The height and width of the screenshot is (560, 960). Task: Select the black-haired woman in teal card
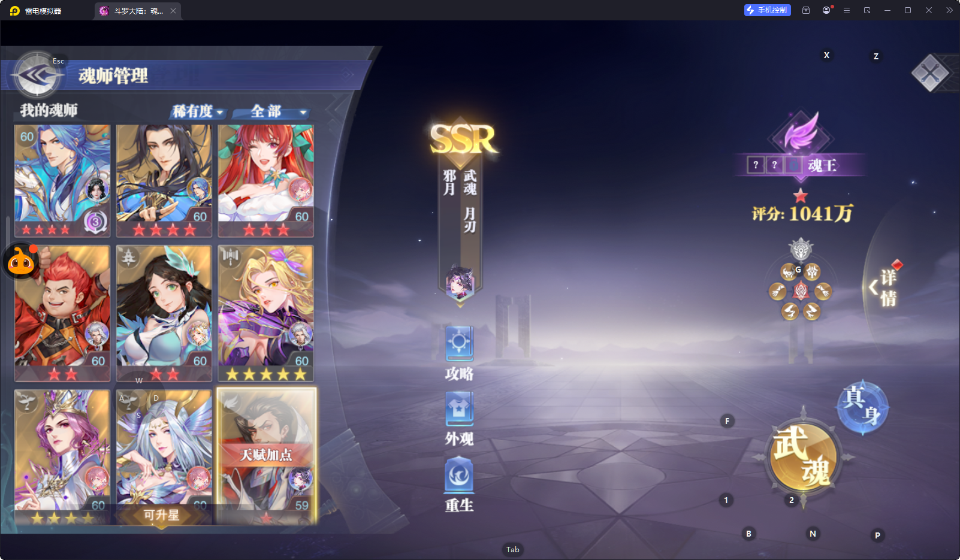pyautogui.click(x=164, y=313)
